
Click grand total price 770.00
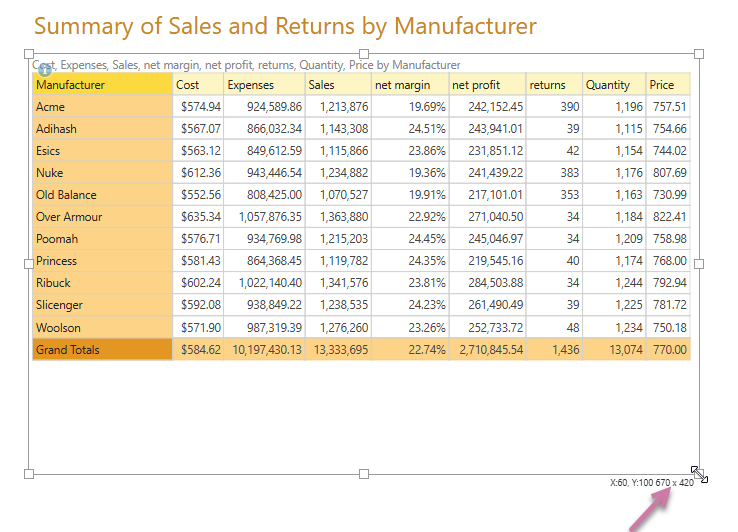(x=670, y=350)
